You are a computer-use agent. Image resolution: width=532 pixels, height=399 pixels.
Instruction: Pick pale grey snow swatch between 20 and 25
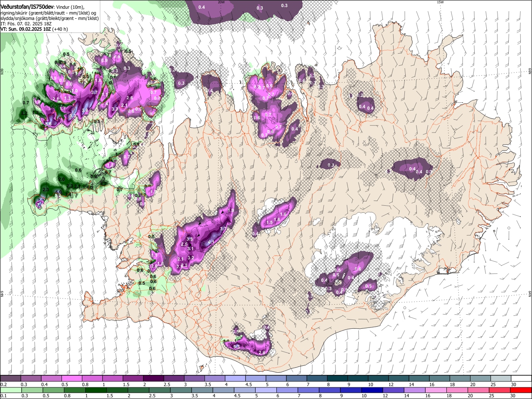pyautogui.click(x=480, y=379)
